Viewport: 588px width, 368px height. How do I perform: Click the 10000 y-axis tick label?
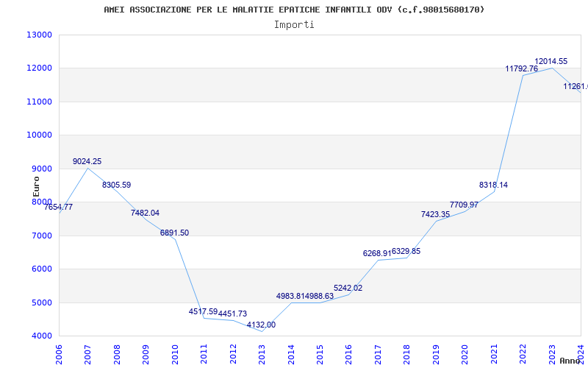tap(40, 135)
